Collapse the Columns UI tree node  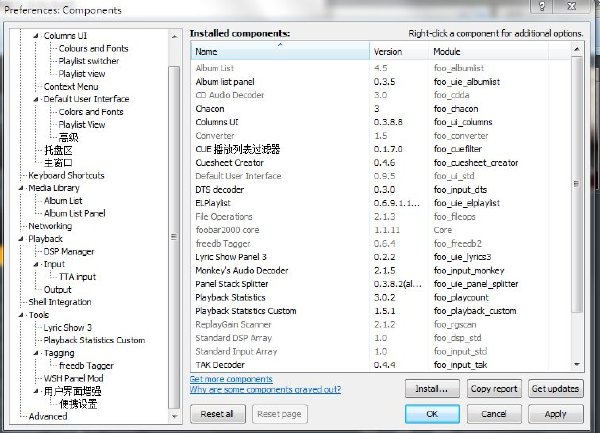point(36,36)
